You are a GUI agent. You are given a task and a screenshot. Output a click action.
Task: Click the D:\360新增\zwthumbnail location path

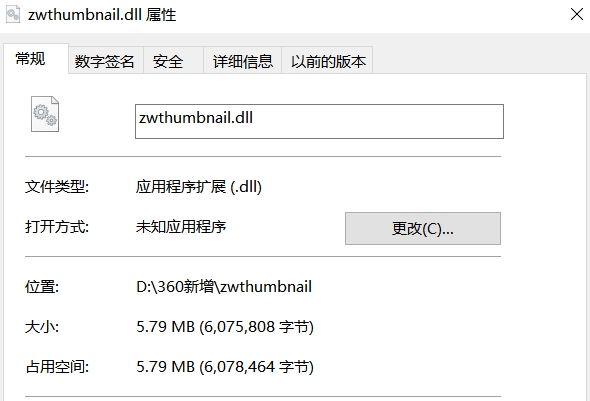[x=224, y=287]
